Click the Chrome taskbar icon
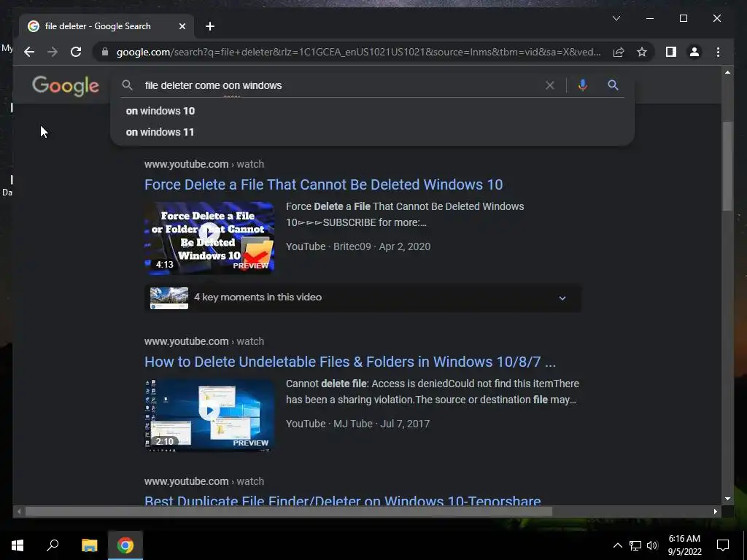 [125, 545]
